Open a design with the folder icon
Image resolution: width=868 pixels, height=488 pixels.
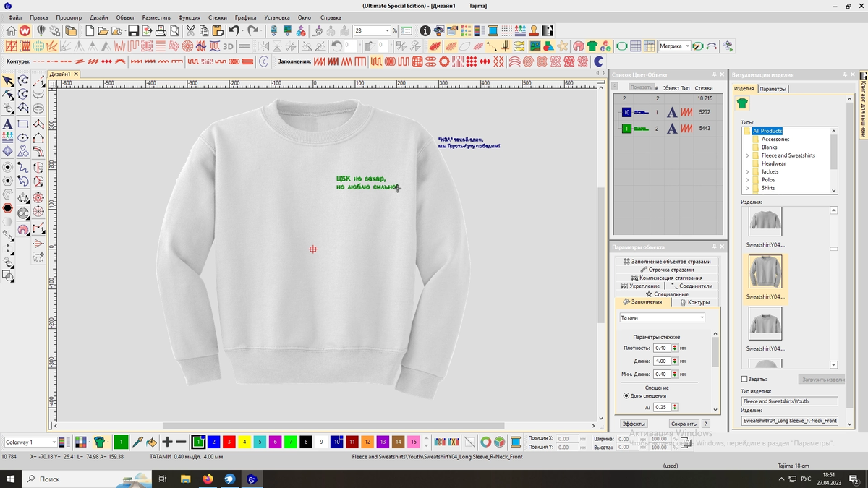coord(103,31)
